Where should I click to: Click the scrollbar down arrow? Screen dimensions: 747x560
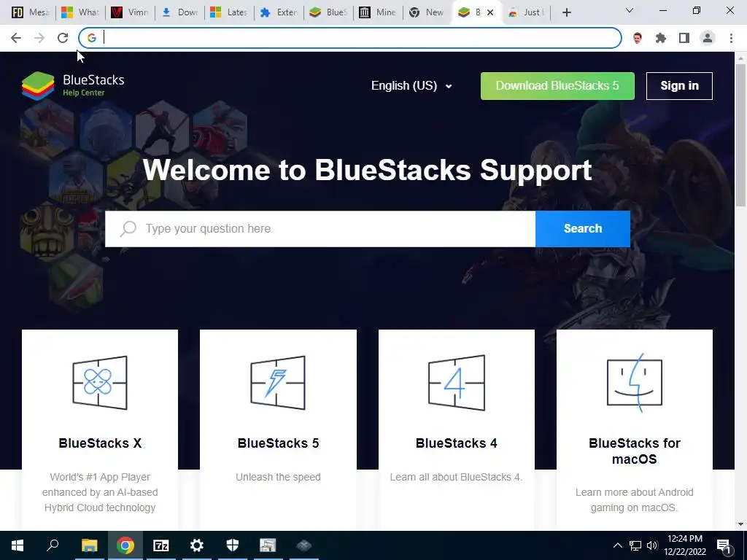pos(740,524)
